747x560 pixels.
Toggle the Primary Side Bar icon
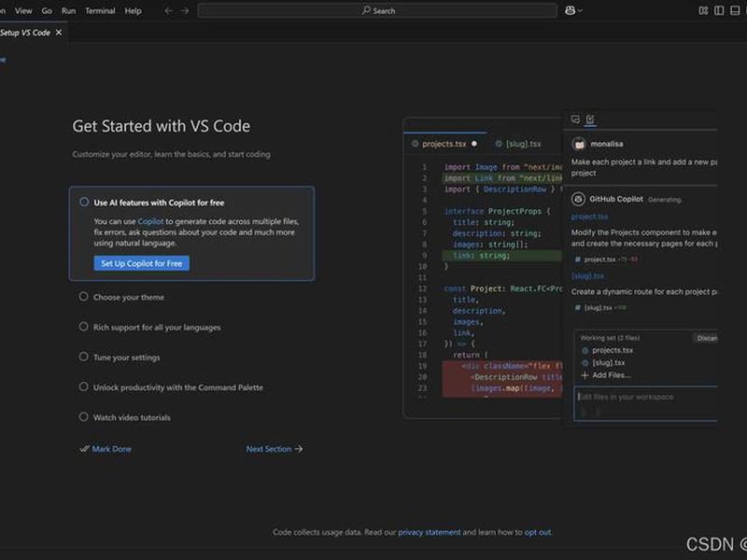[719, 10]
